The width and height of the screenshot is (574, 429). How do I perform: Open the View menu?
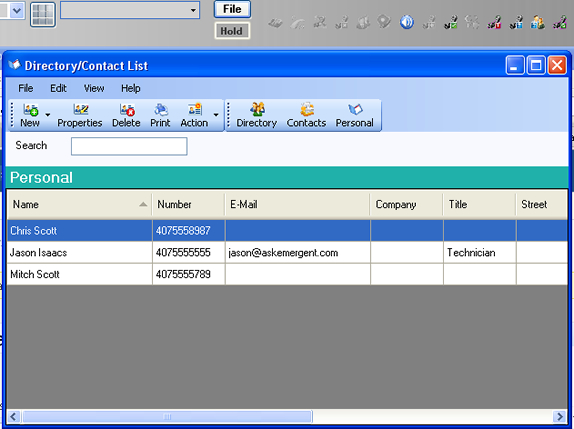(x=94, y=88)
